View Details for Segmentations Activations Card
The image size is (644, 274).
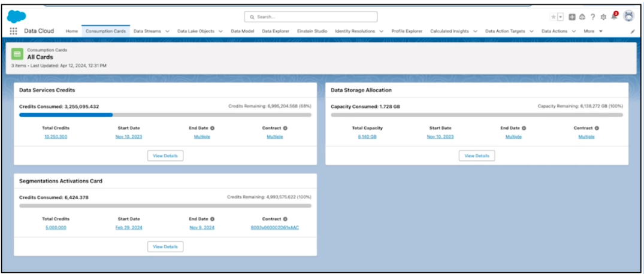pos(165,246)
